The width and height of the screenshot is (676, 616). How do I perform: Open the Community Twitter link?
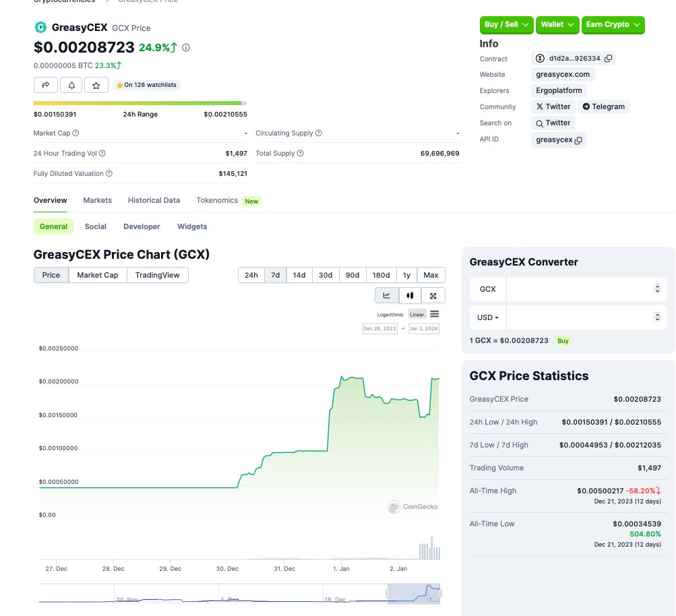[x=553, y=106]
